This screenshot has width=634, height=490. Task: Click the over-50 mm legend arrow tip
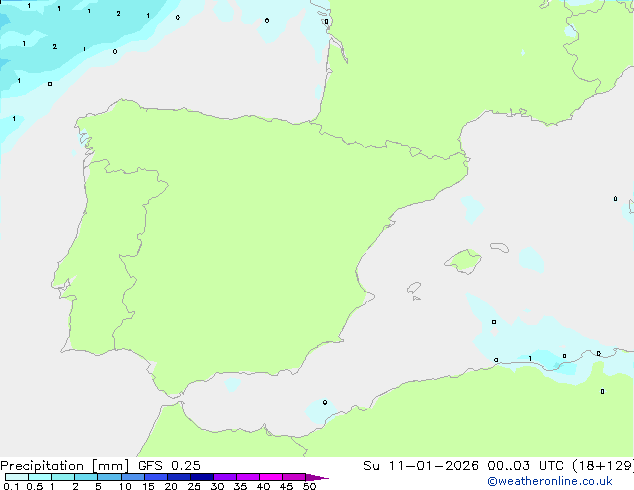click(317, 477)
